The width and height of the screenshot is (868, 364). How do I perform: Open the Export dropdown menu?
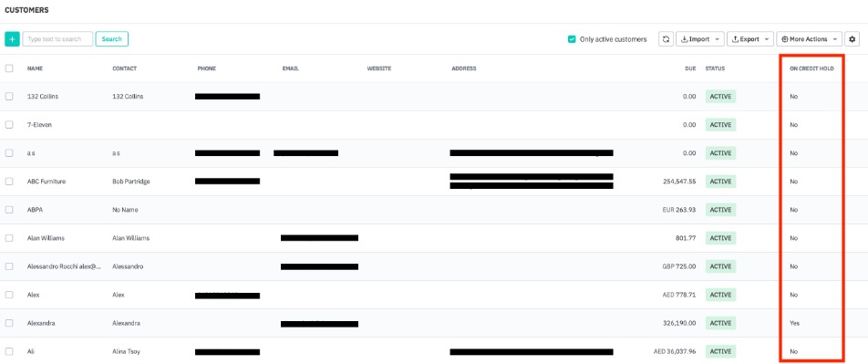(x=750, y=39)
